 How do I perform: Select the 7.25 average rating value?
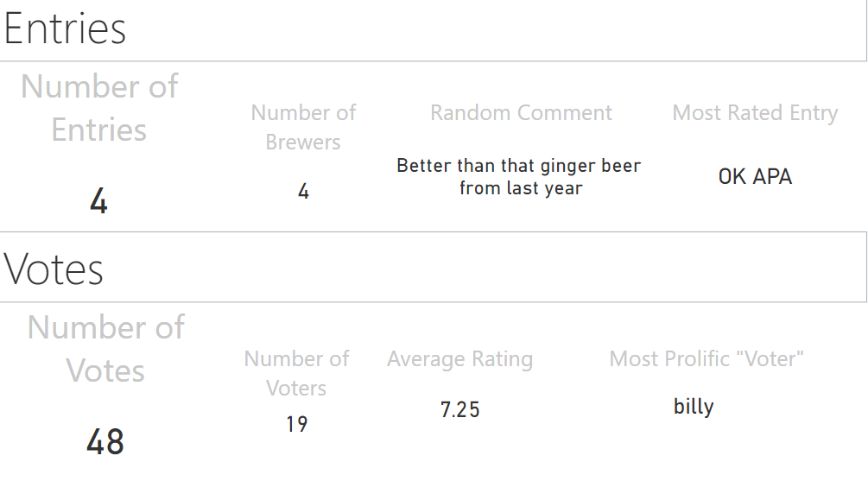point(460,409)
